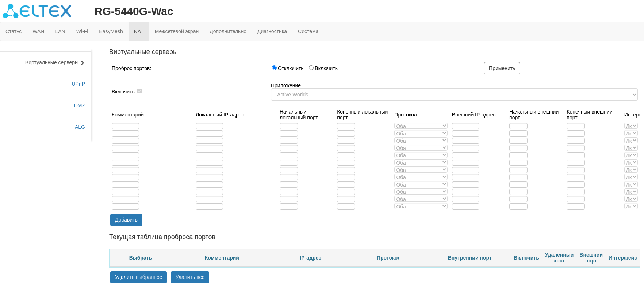Expand first row Протокол dropdown
The width and height of the screenshot is (644, 288).
tap(421, 126)
